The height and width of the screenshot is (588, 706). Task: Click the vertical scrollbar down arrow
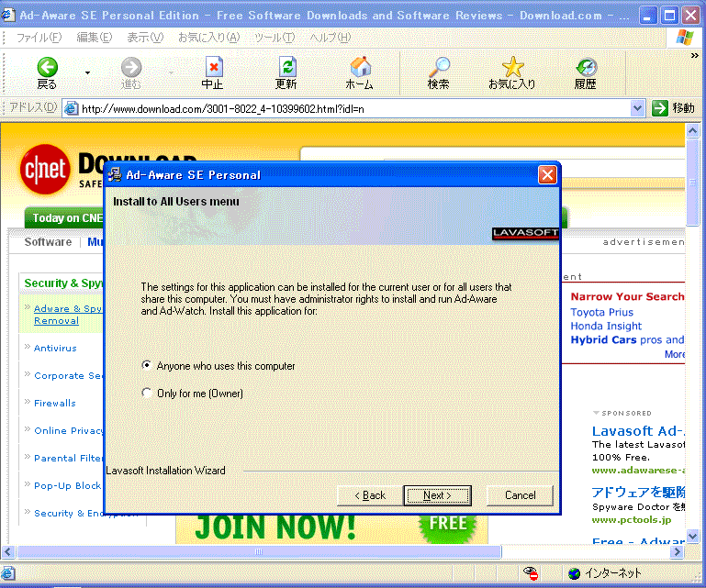point(692,536)
